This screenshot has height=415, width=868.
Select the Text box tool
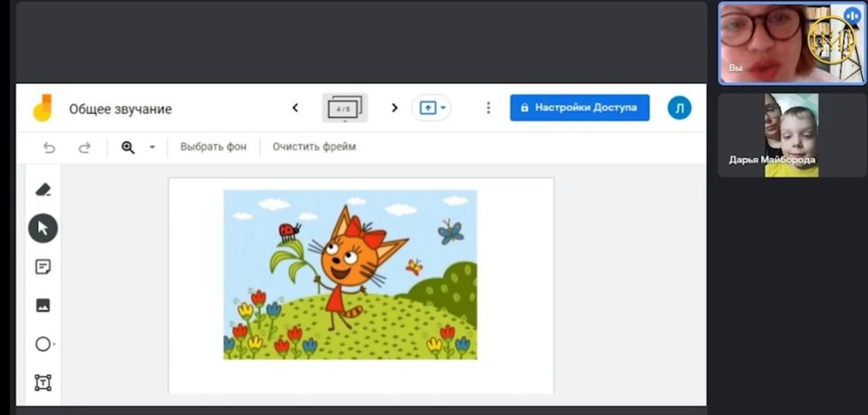coord(43,382)
